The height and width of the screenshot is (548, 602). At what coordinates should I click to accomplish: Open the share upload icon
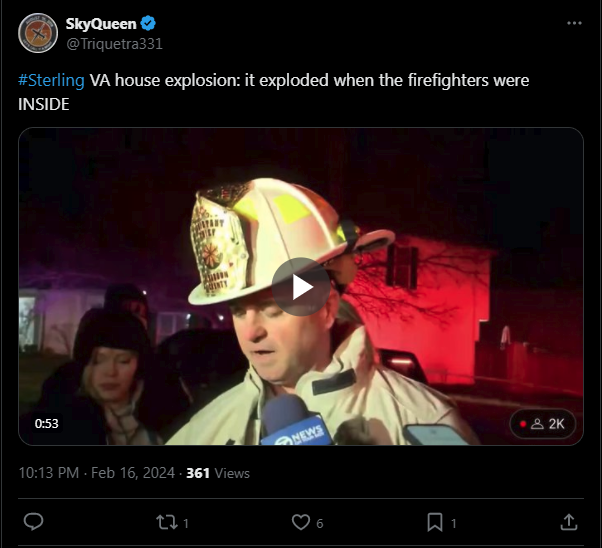[569, 522]
